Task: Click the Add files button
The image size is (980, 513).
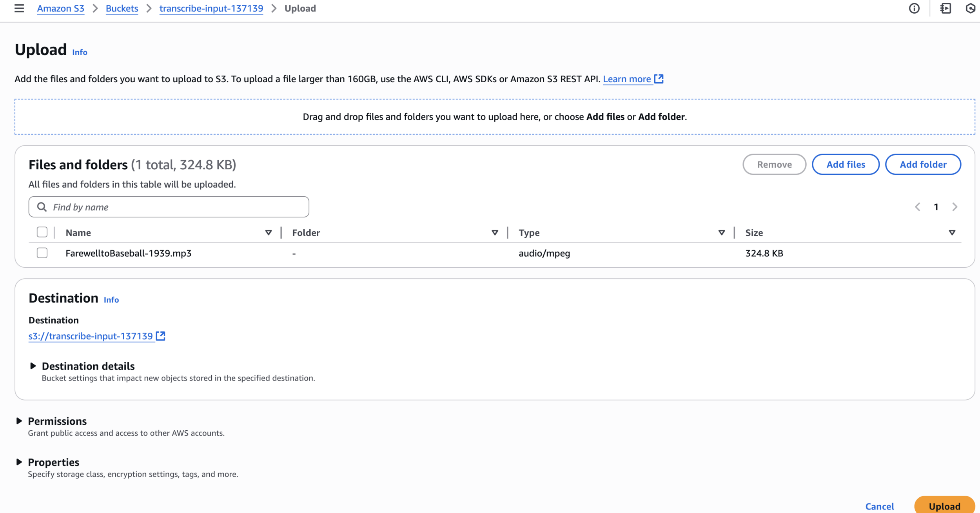Action: click(x=846, y=164)
